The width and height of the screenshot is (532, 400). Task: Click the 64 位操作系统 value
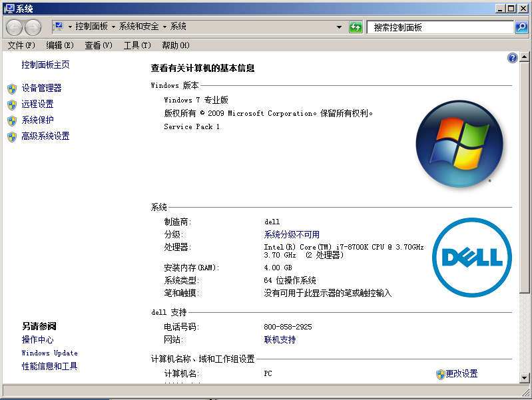(290, 281)
